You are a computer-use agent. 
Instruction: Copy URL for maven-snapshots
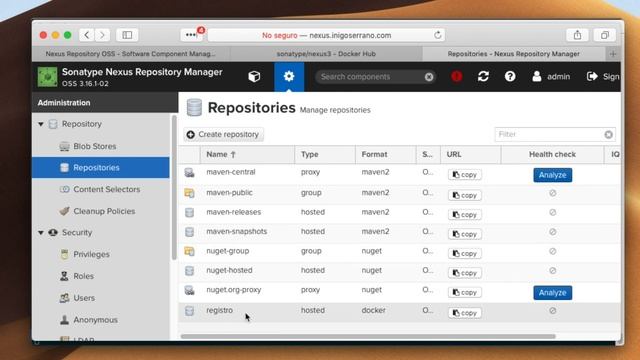[x=464, y=234]
